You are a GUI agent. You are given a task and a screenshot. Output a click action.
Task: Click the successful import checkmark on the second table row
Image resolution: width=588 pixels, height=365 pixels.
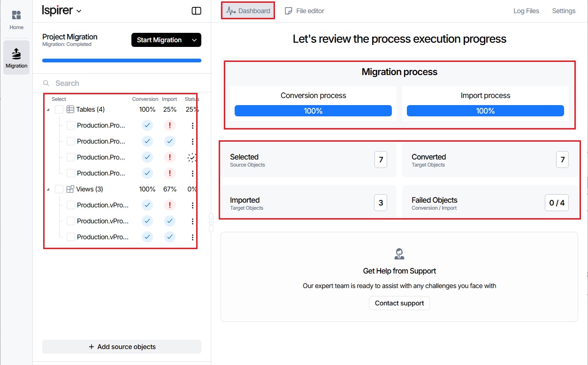tap(170, 141)
